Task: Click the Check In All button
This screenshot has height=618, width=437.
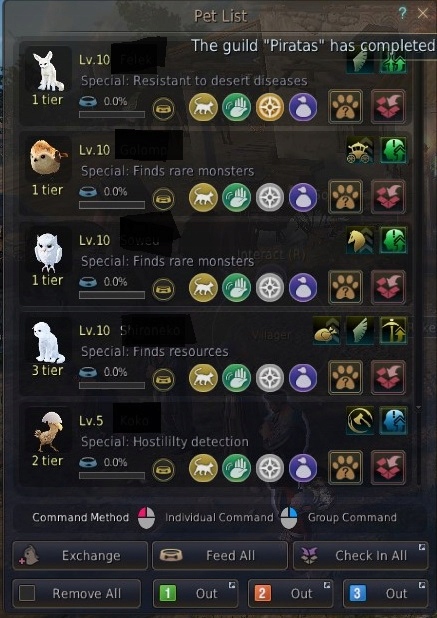Action: coord(361,555)
